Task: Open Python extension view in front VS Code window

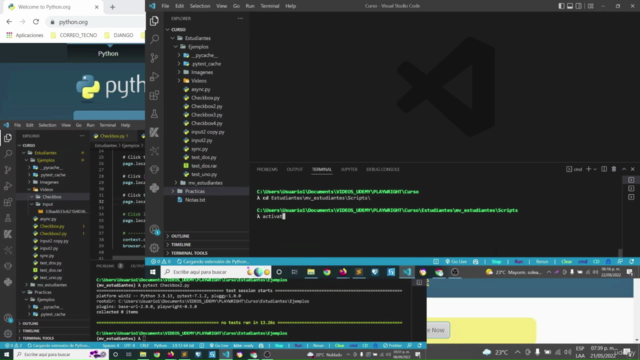Action: pos(154,188)
